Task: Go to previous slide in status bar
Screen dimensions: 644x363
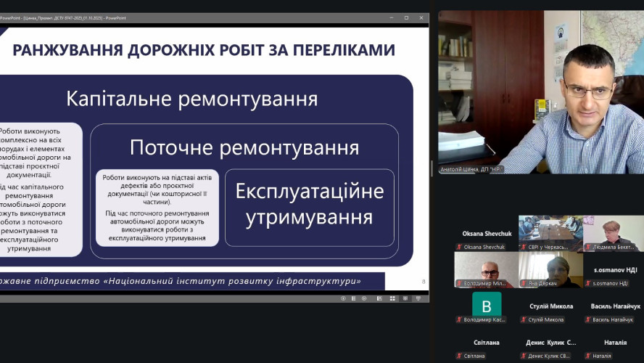Action: 344,298
